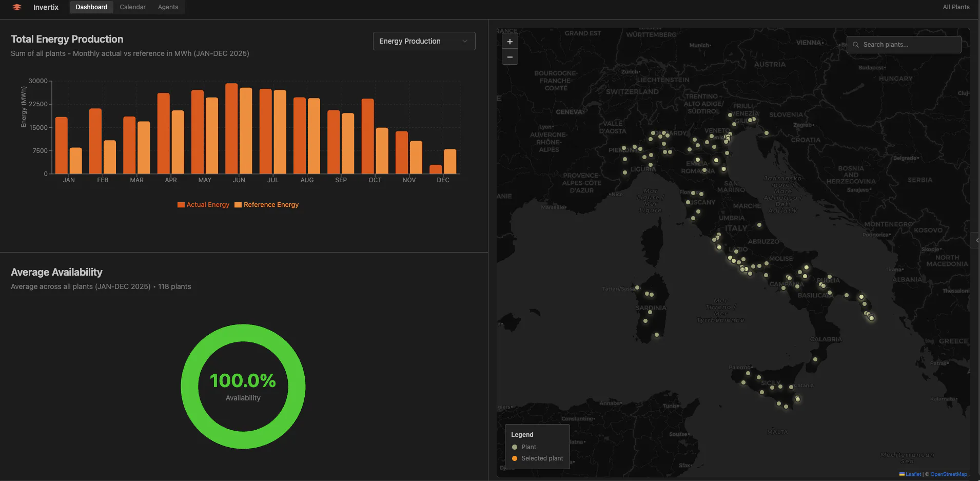Click the OCT actual energy bar
Image resolution: width=980 pixels, height=481 pixels.
(368, 136)
